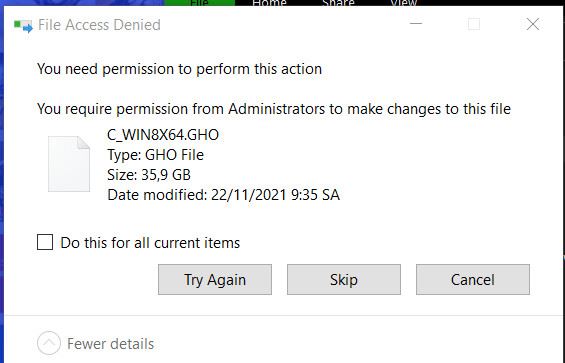Check the Do this for all items checkbox

45,242
